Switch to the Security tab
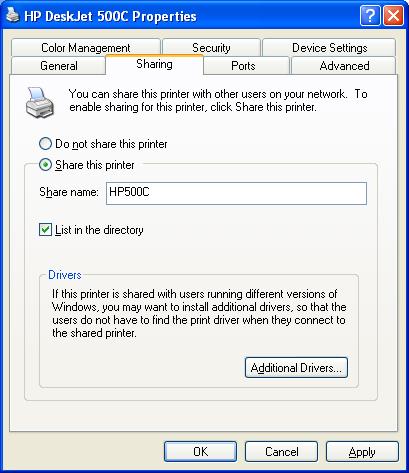The image size is (409, 473). (211, 47)
